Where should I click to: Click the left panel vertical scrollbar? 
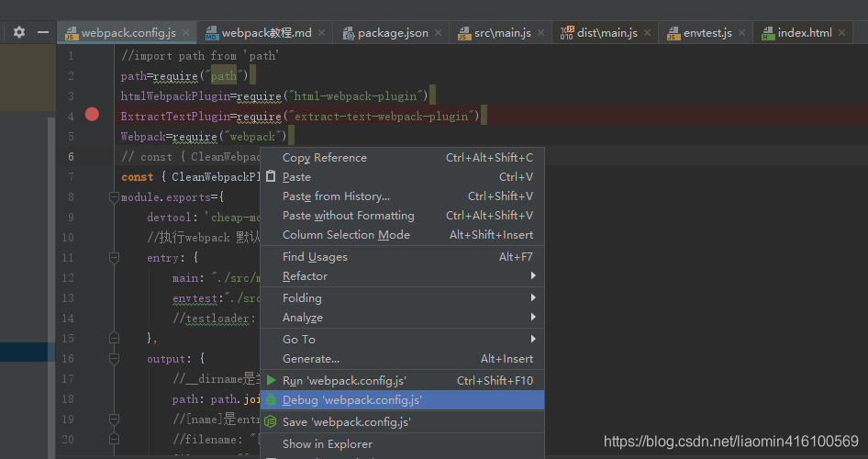51,288
